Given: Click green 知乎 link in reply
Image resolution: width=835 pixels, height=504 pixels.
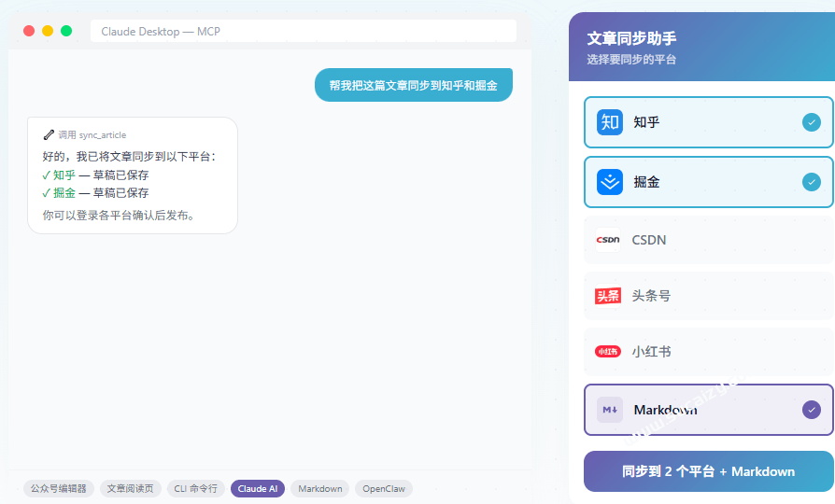Looking at the screenshot, I should [64, 175].
